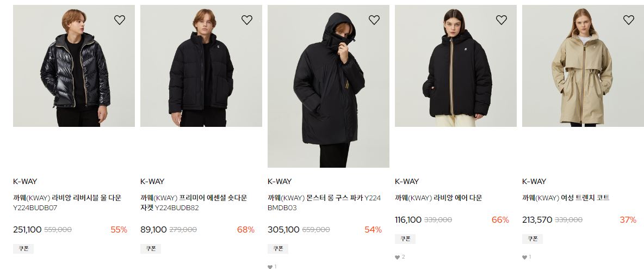Click likes heart under women's trench coat

click(x=524, y=257)
